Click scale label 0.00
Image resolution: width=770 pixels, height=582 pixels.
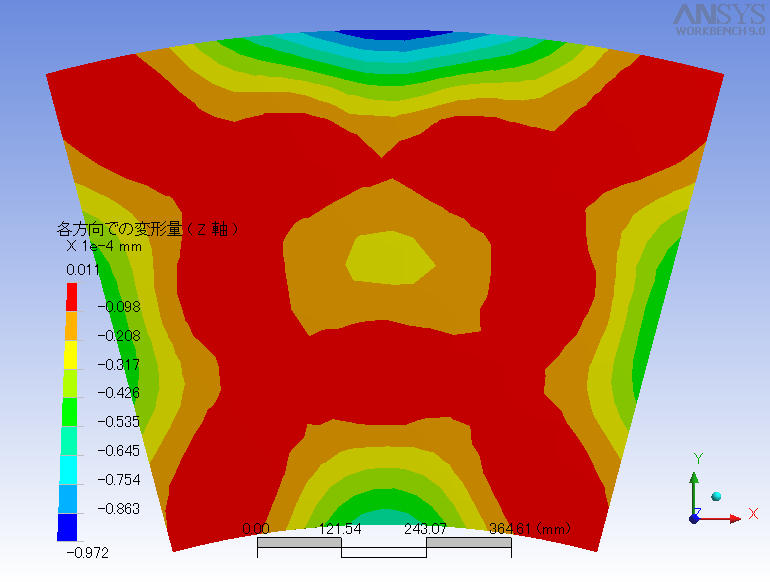[x=256, y=529]
